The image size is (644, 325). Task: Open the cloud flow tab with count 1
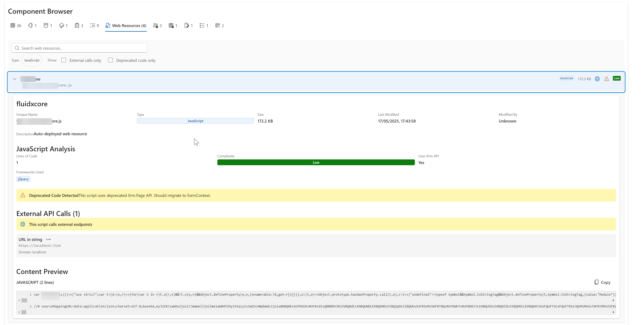[63, 26]
